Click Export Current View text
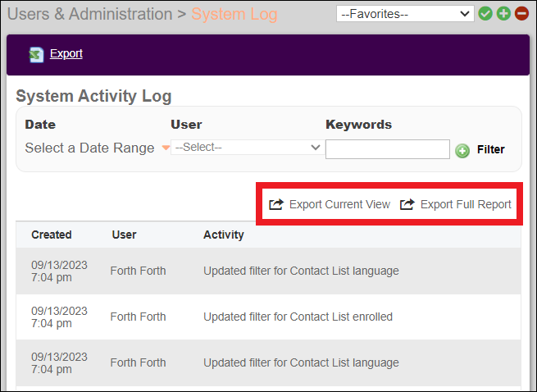The image size is (537, 392). 339,204
